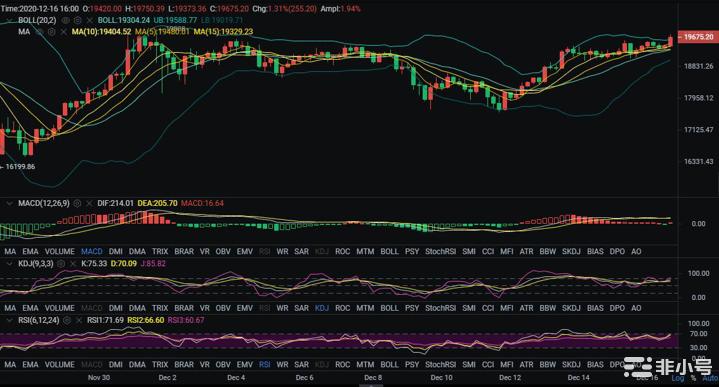Select MA tab below the KDJ chart
Image resolution: width=719 pixels, height=387 pixels.
(x=10, y=308)
